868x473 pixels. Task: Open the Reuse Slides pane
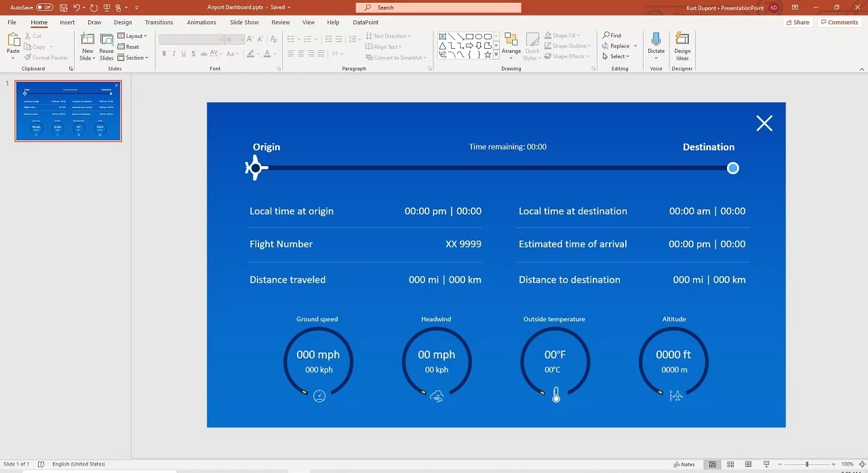click(106, 39)
